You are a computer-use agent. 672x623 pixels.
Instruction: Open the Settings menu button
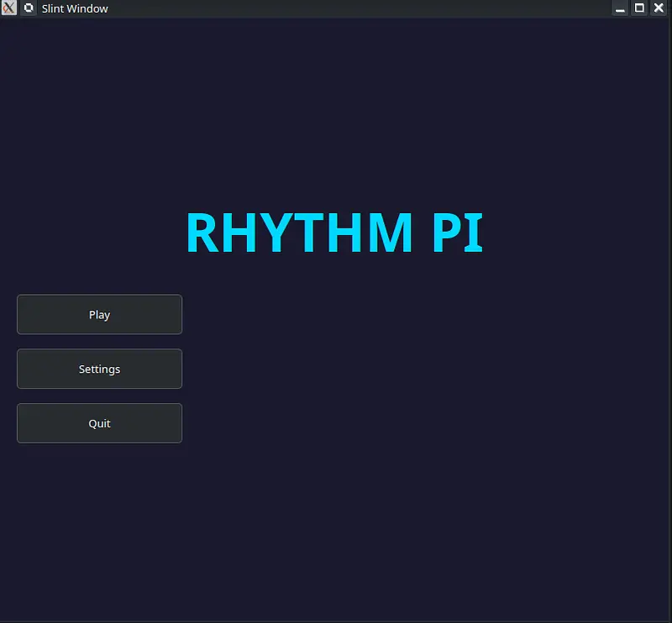tap(99, 369)
